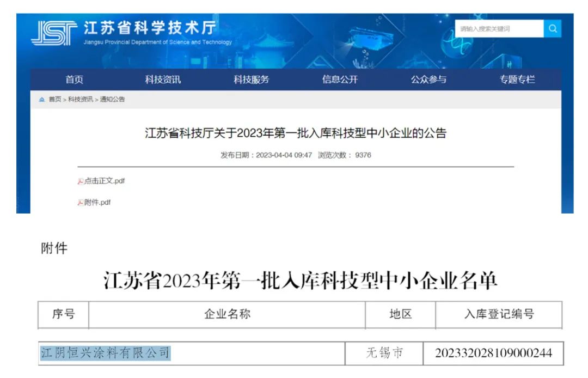Click the PDF icon beside 点击正文.pdf
588x378 pixels.
[81, 181]
